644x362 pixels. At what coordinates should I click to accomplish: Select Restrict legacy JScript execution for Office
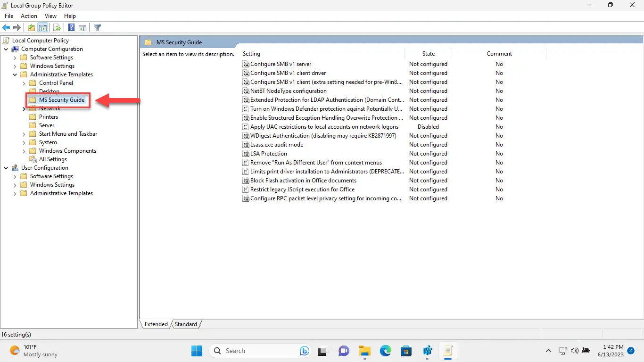[x=302, y=189]
